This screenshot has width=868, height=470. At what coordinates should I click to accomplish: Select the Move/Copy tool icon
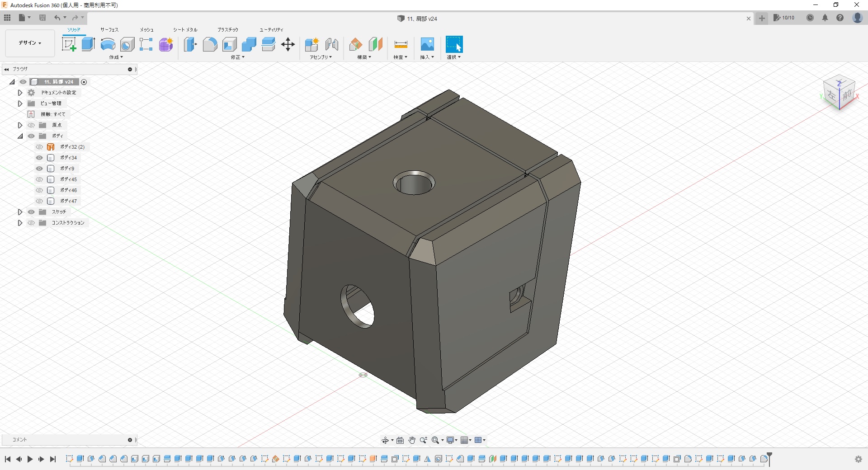[288, 44]
